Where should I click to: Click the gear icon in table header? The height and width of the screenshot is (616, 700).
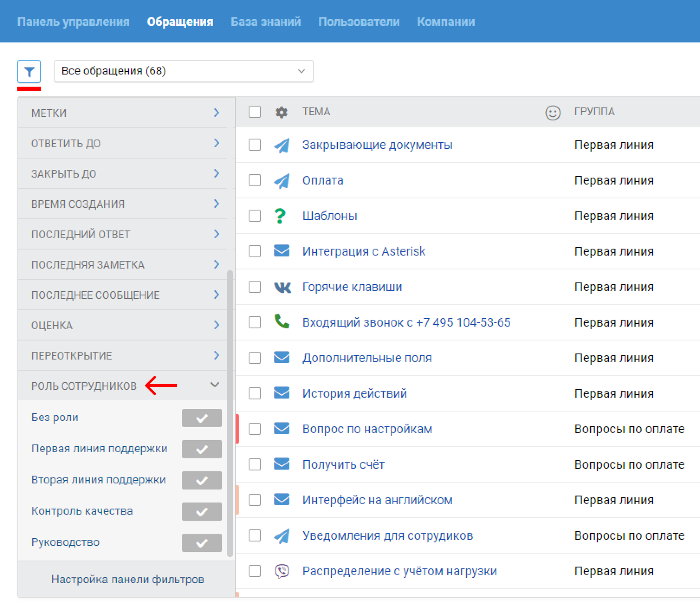(x=282, y=112)
